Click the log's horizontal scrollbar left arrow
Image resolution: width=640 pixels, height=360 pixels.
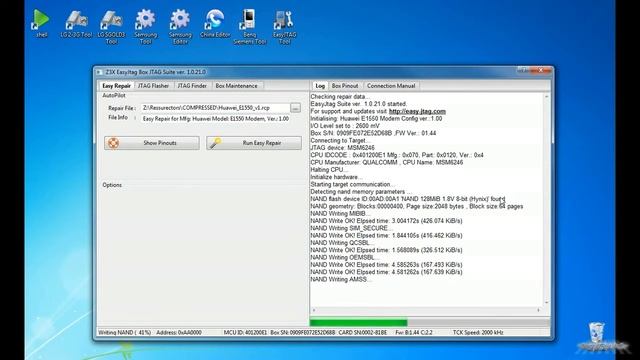[x=314, y=311]
